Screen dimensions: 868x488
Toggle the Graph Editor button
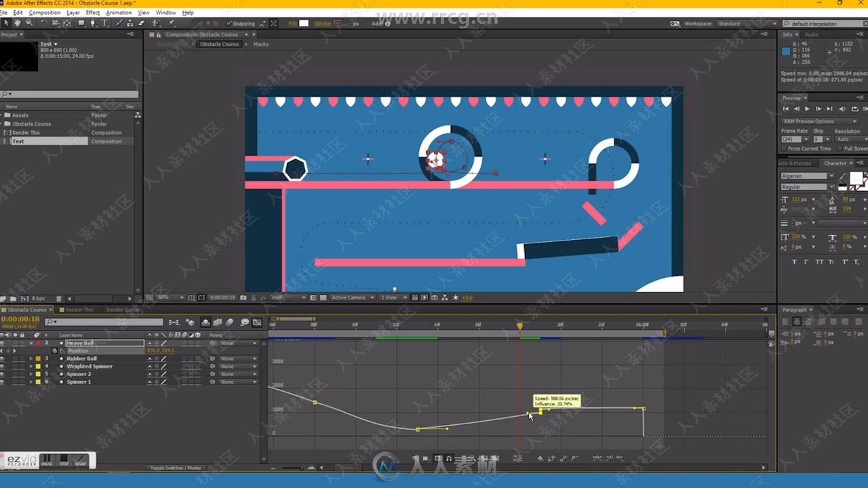point(256,322)
